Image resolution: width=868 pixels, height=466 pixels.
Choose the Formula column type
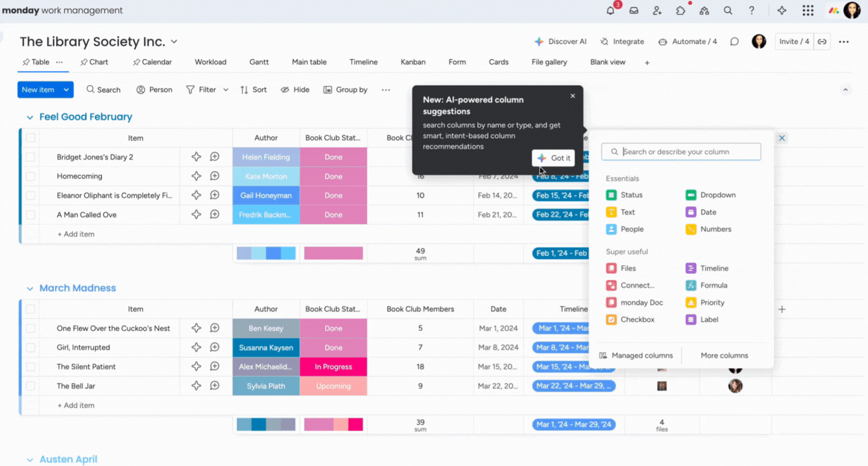pyautogui.click(x=706, y=286)
